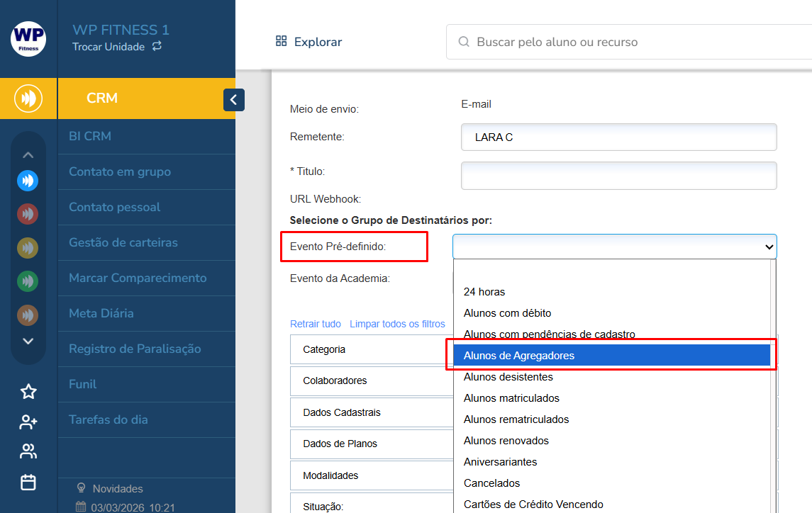The image size is (812, 513).
Task: Open the Explorar grid icon
Action: pyautogui.click(x=281, y=42)
